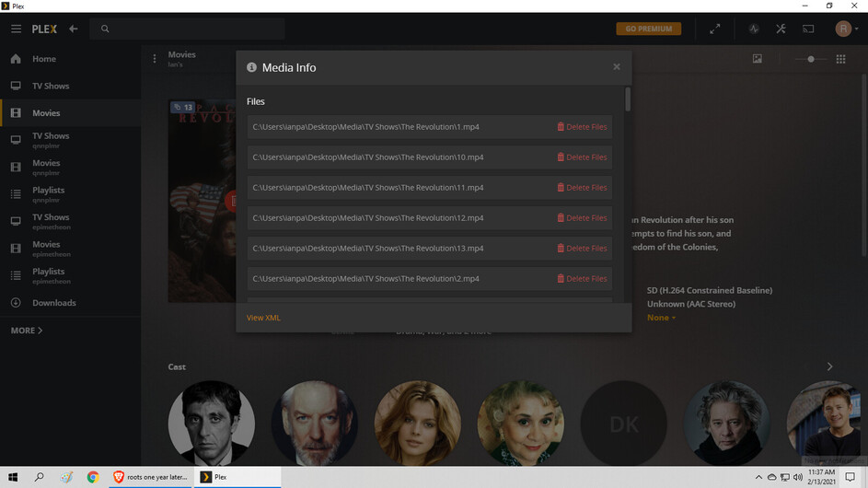Click the Media Info dialog scrollbar
Screen dimensions: 868x488
[628, 99]
